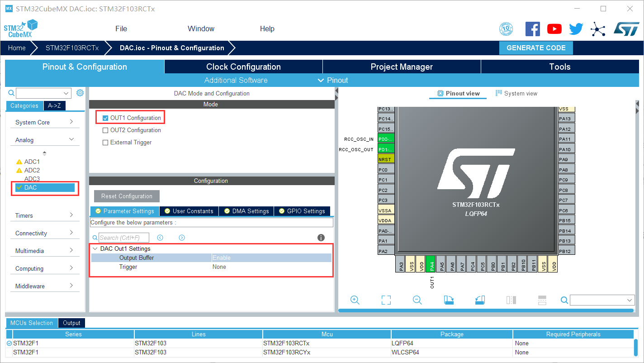Open the File menu
The width and height of the screenshot is (644, 363).
[121, 29]
